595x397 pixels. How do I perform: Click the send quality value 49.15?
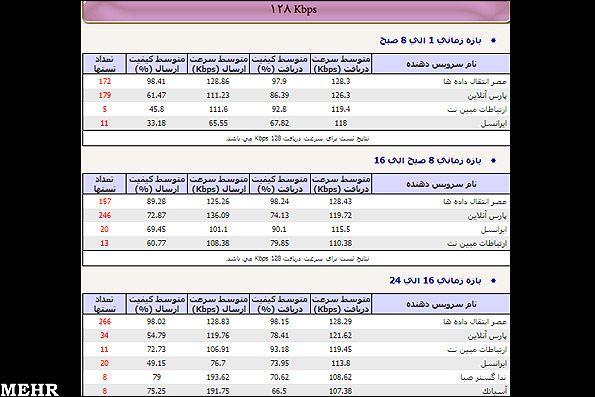(156, 363)
